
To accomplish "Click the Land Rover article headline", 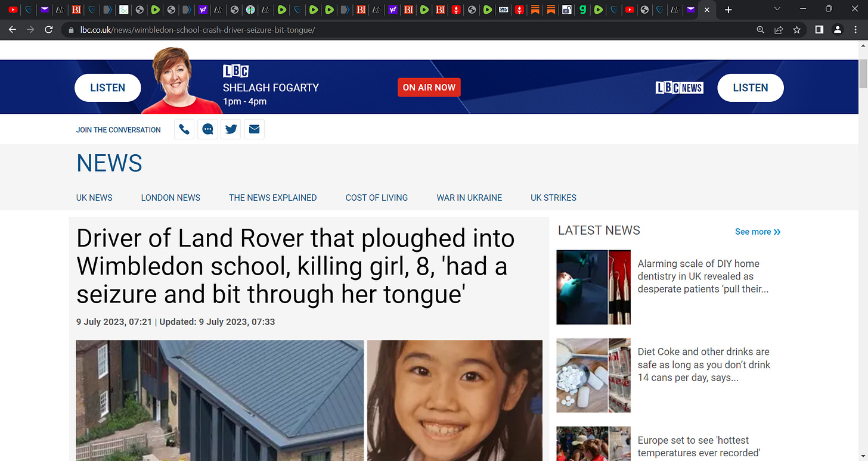I will point(296,266).
